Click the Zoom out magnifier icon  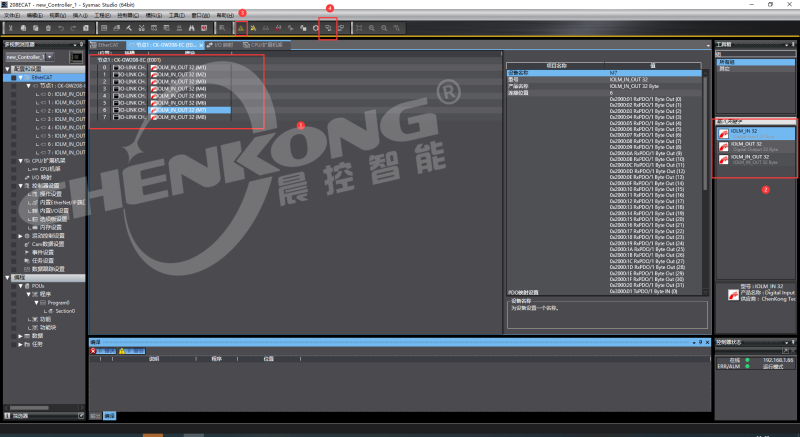coord(384,28)
